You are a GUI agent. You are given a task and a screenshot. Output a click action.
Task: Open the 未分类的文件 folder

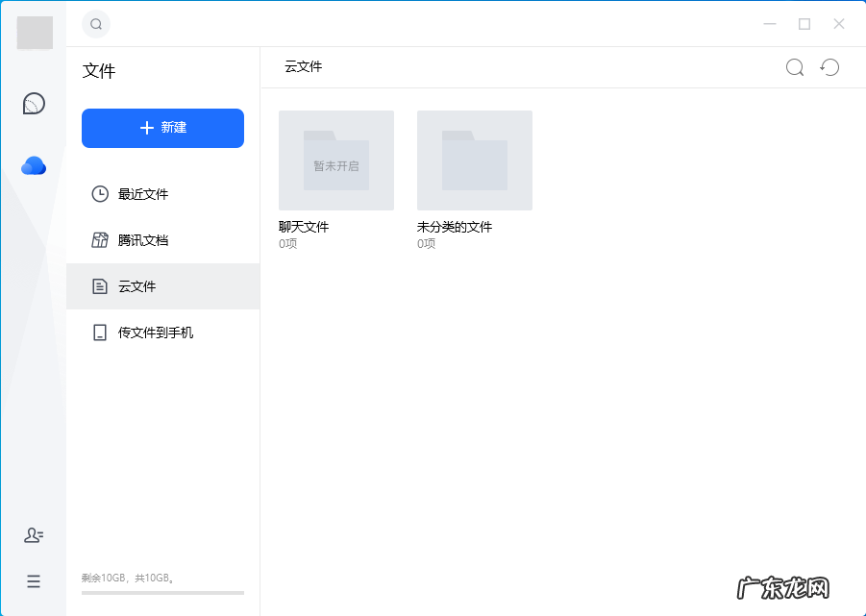click(x=474, y=160)
